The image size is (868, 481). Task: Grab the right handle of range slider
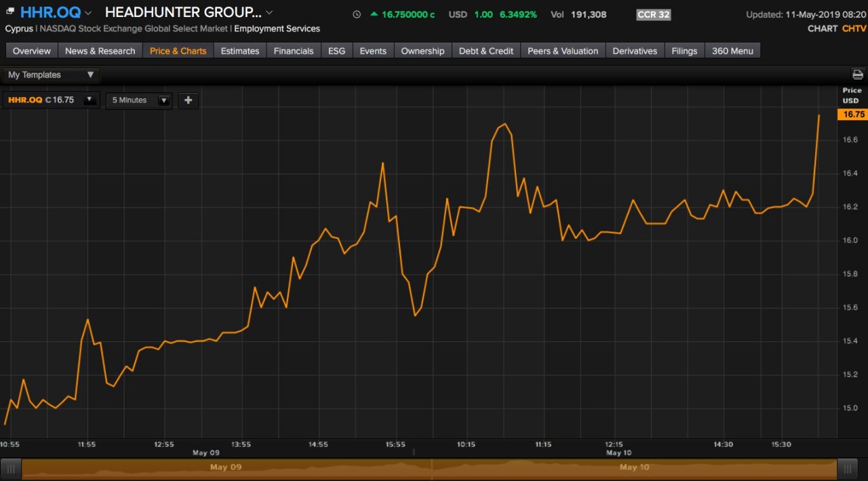pos(848,467)
